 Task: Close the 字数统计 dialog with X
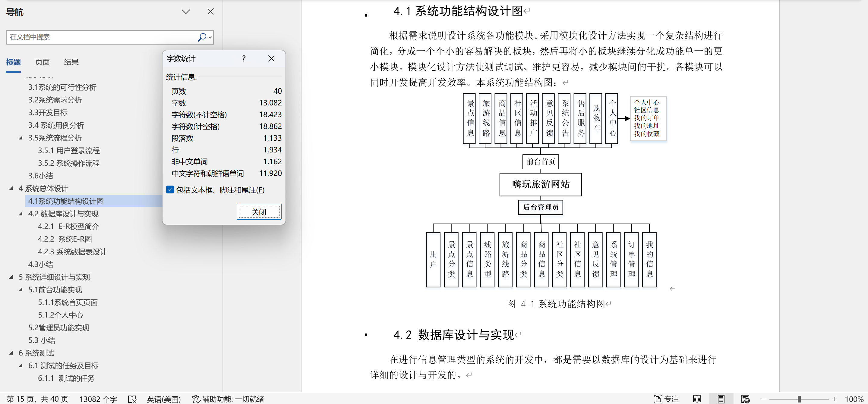point(271,58)
